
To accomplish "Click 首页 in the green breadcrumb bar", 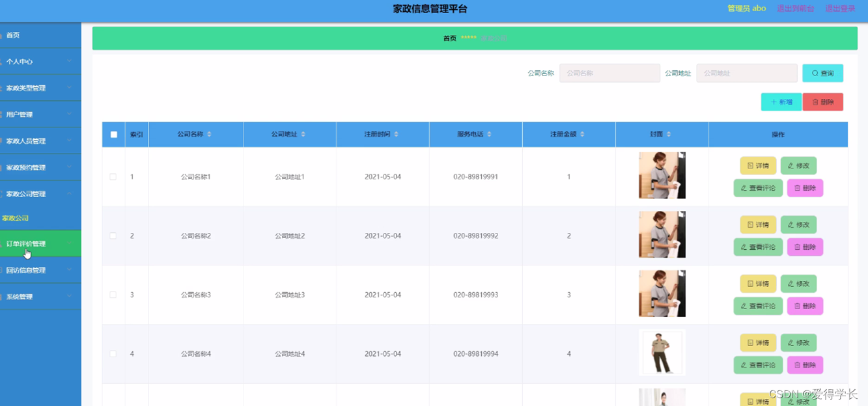I will [x=450, y=38].
